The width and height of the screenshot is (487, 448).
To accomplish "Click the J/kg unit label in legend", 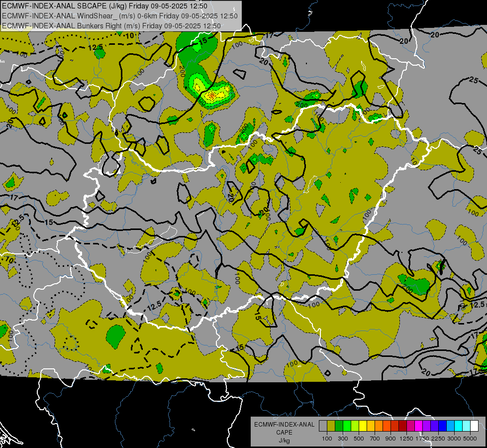I will tap(284, 441).
